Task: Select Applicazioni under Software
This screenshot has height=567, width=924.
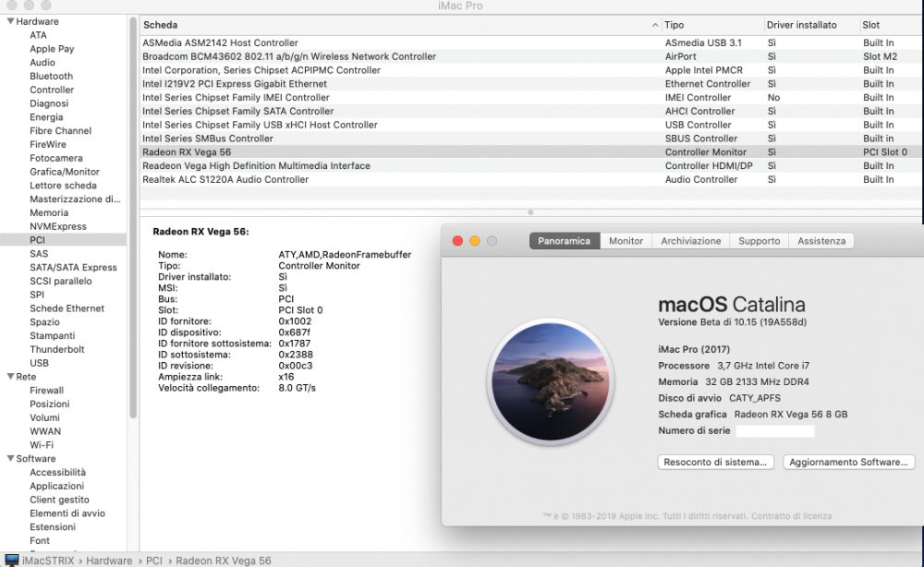Action: pos(56,486)
